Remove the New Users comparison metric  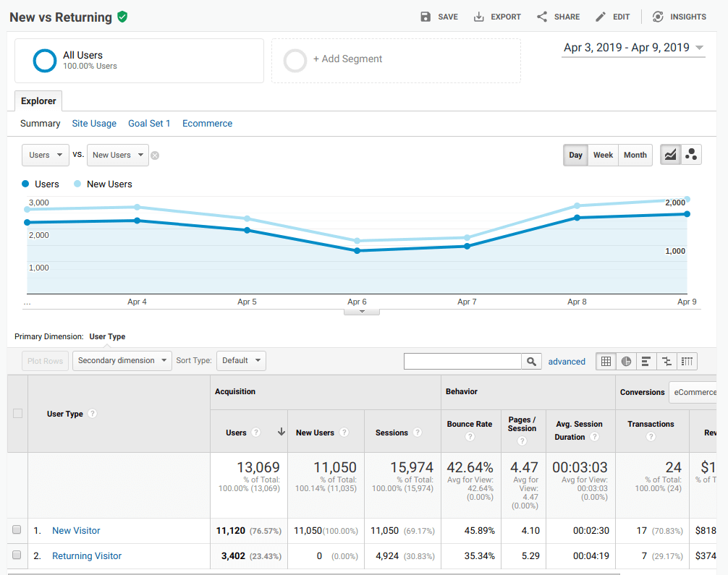coord(155,155)
